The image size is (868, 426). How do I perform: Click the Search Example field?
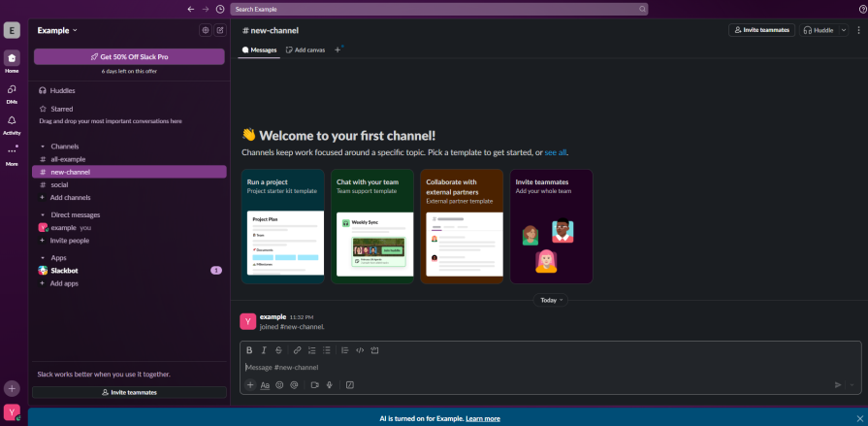tap(439, 9)
